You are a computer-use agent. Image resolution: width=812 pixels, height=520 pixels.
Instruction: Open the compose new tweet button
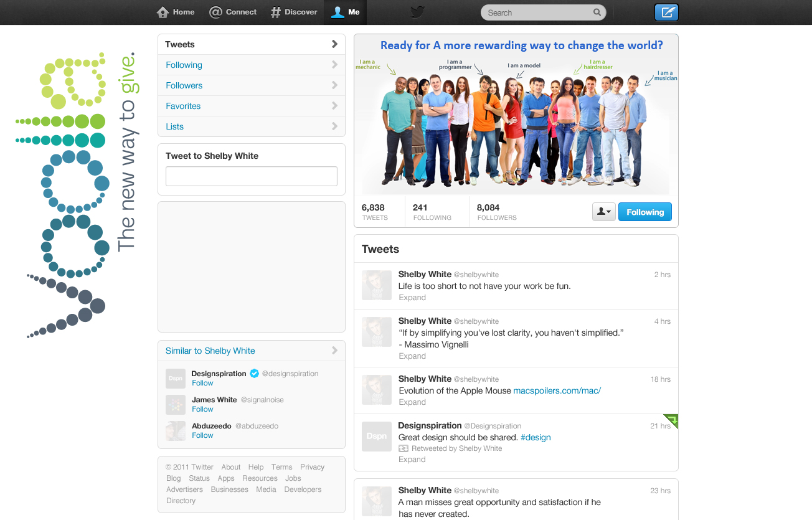(x=666, y=12)
